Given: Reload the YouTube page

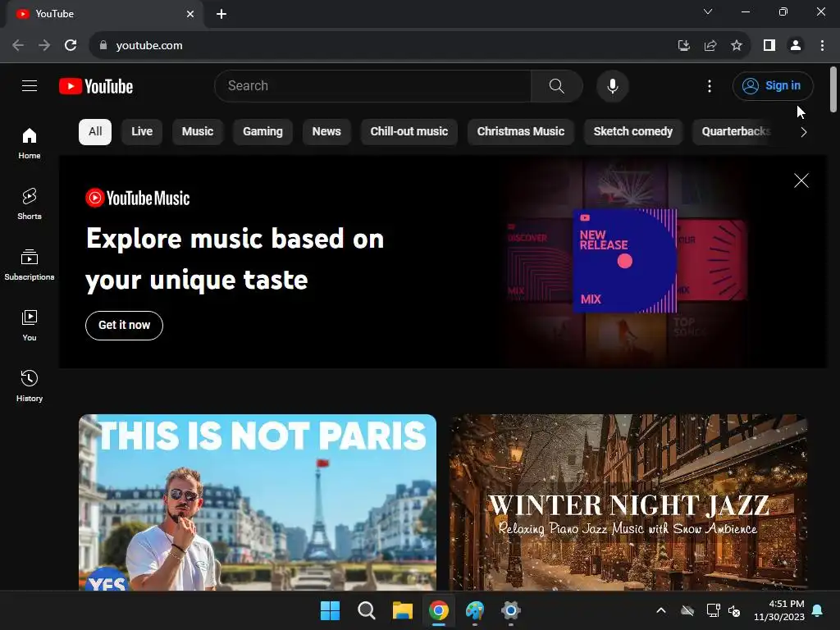Looking at the screenshot, I should 71,46.
